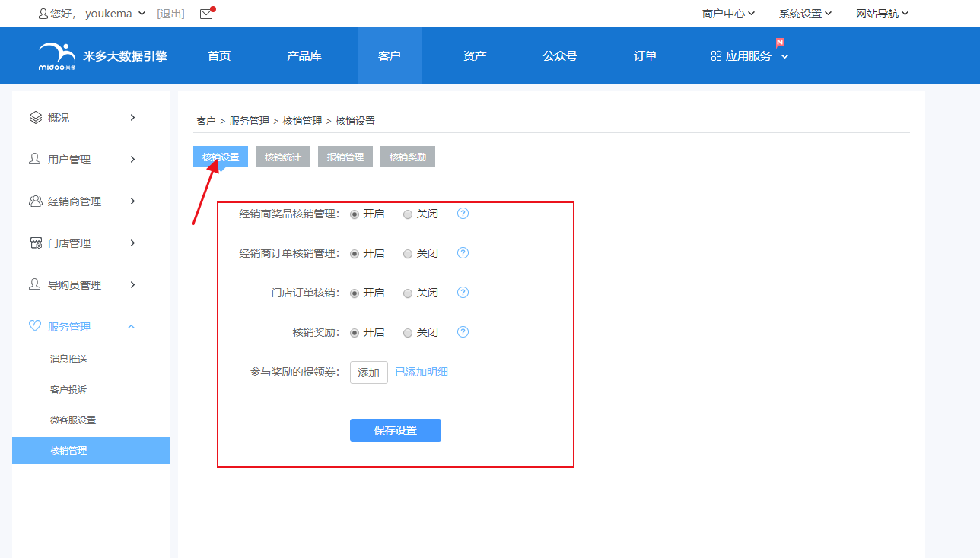Image resolution: width=980 pixels, height=558 pixels.
Task: Switch to the 核销统计 tab
Action: (283, 157)
